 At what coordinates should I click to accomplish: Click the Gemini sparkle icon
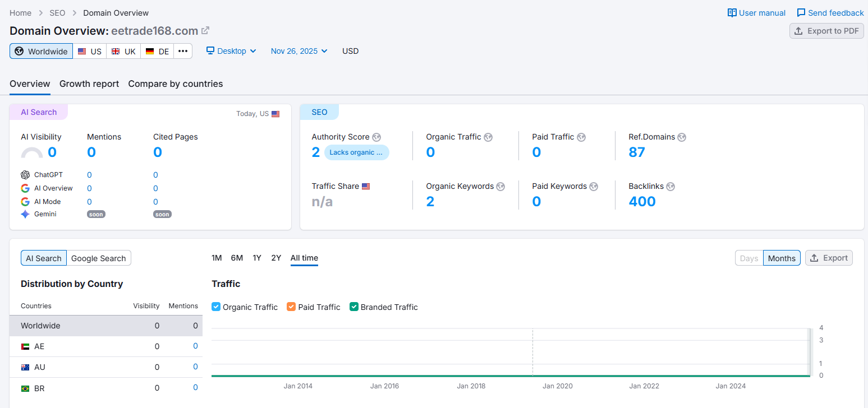25,214
